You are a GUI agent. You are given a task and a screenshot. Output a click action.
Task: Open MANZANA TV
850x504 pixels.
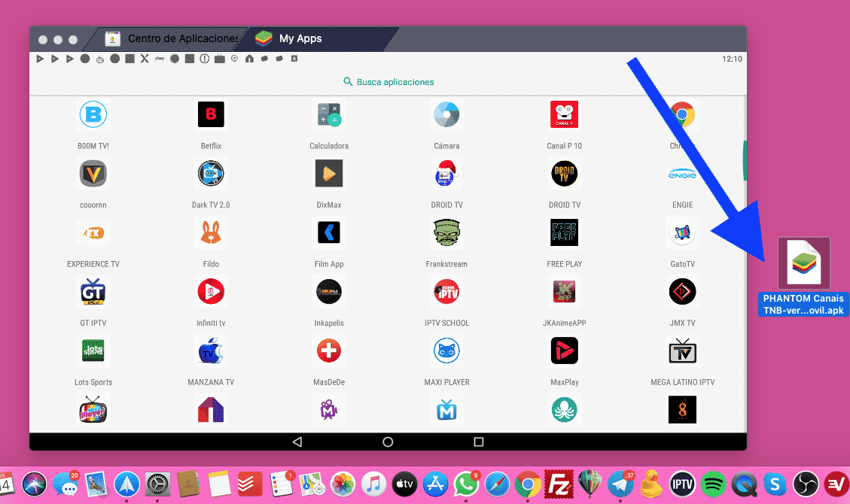pos(211,351)
